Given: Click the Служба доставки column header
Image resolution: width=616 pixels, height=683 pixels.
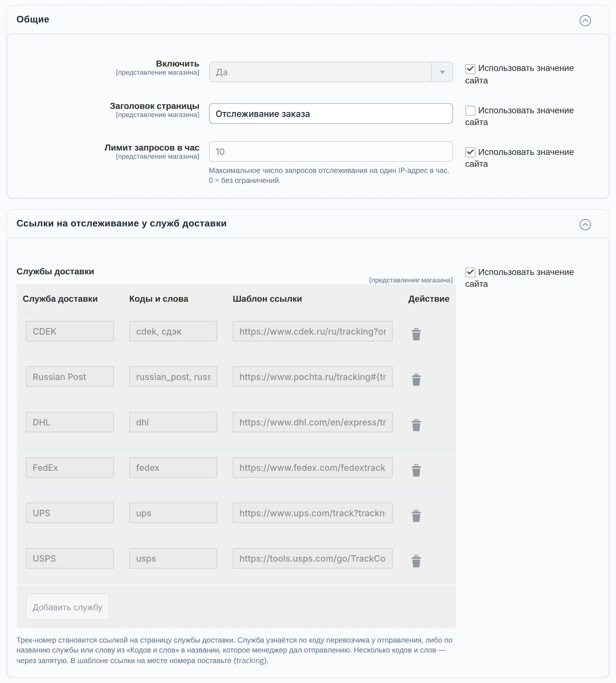Looking at the screenshot, I should click(60, 299).
